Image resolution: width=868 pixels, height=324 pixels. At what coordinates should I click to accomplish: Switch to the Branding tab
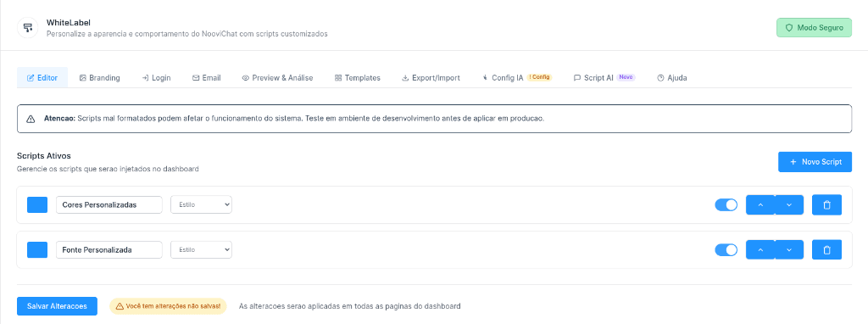[100, 77]
